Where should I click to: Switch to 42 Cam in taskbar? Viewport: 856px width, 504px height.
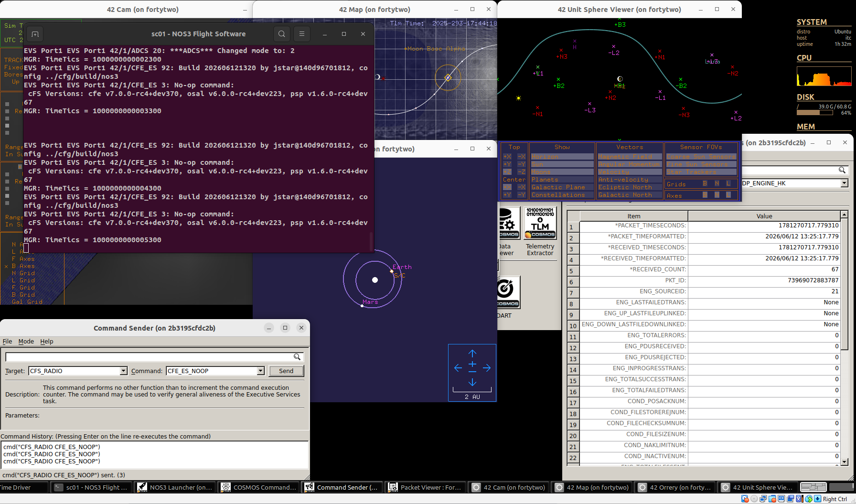(509, 487)
